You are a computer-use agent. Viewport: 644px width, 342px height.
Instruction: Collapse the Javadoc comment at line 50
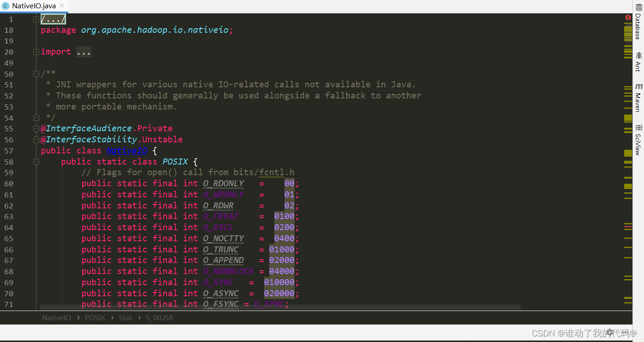36,74
